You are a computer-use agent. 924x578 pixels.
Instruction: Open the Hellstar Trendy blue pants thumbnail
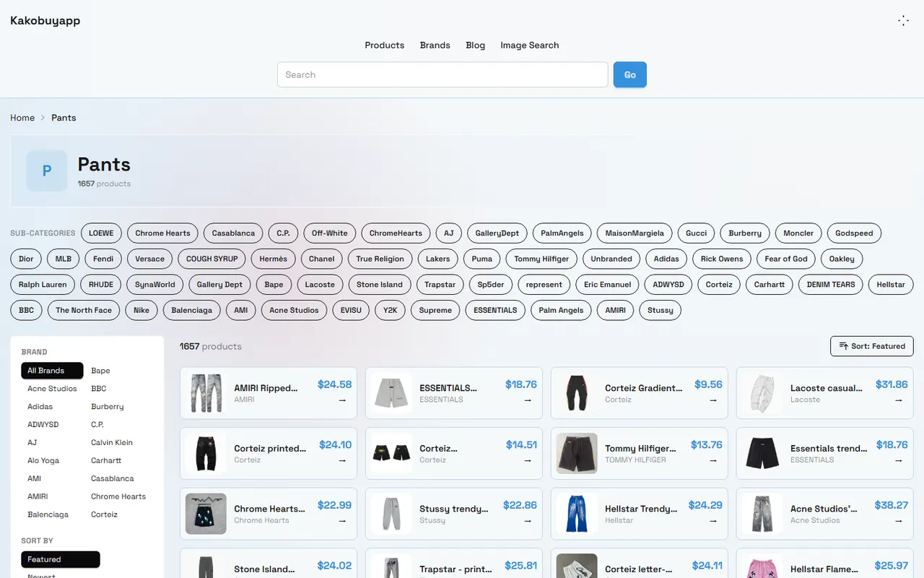[577, 514]
